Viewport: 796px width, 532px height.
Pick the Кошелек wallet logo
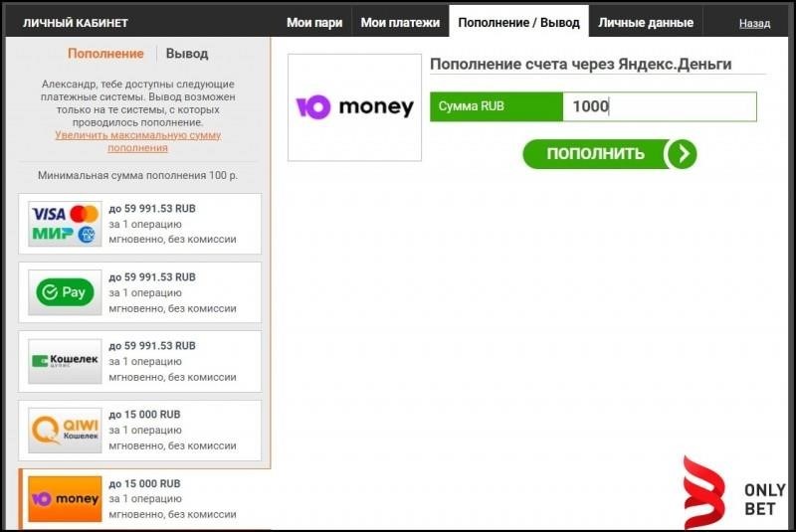click(65, 361)
